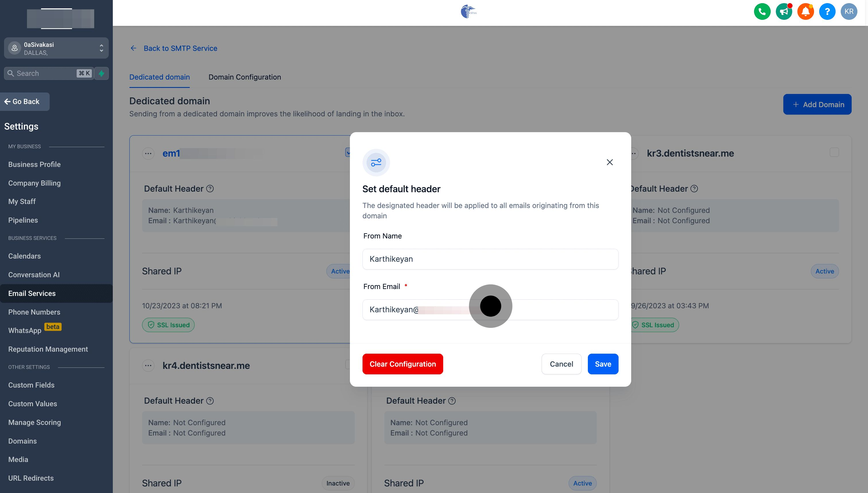Open Media settings
This screenshot has height=493, width=868.
point(18,459)
